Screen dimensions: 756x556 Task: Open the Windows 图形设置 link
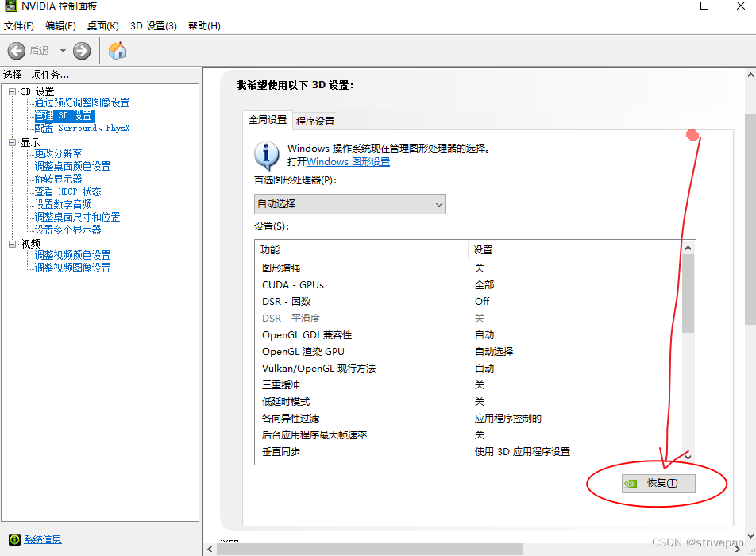coord(348,161)
